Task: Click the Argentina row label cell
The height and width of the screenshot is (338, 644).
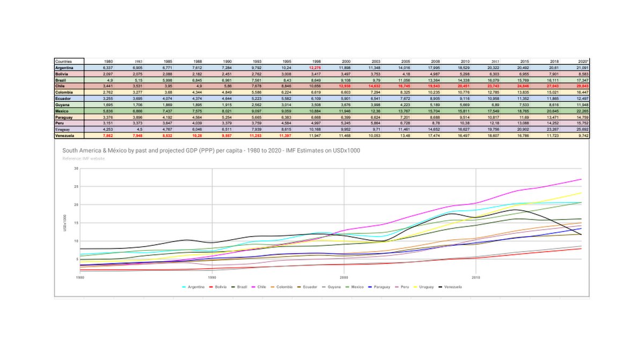Action: coord(69,68)
